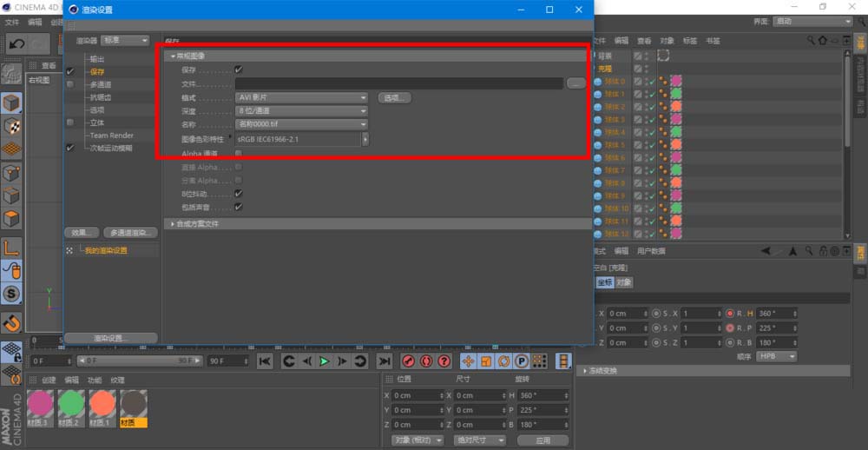Uncheck the 包括声音 checkbox
Screen dimensions: 868x450
(x=239, y=208)
